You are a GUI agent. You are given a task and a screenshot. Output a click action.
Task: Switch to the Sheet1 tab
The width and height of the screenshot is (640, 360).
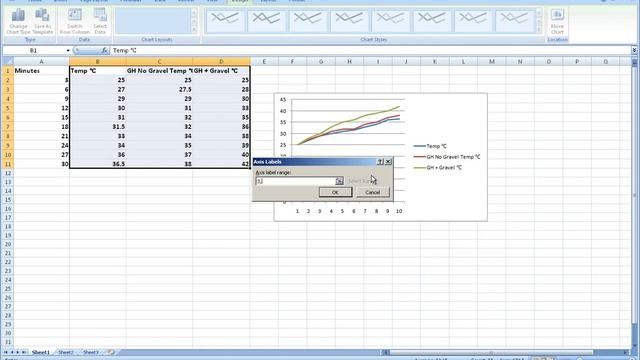(41, 352)
